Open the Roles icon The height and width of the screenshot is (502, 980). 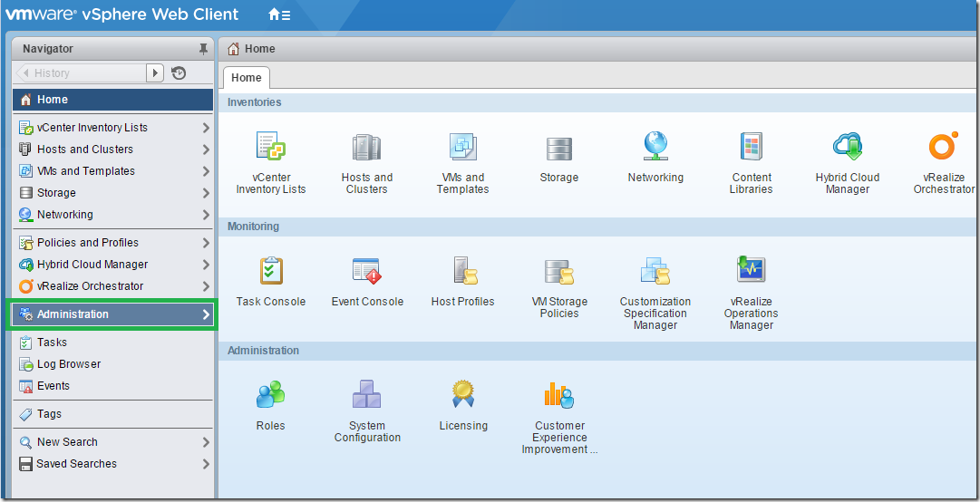(271, 395)
